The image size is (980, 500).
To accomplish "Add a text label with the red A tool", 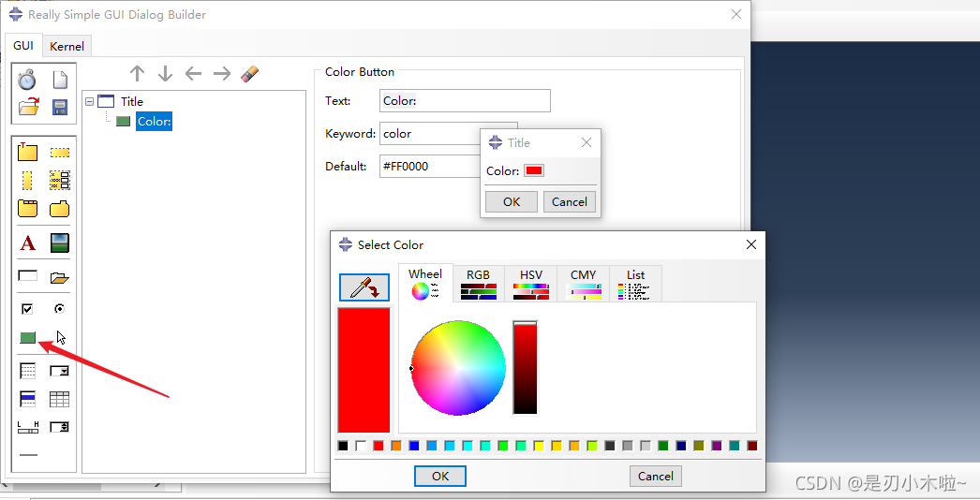I will pyautogui.click(x=28, y=243).
